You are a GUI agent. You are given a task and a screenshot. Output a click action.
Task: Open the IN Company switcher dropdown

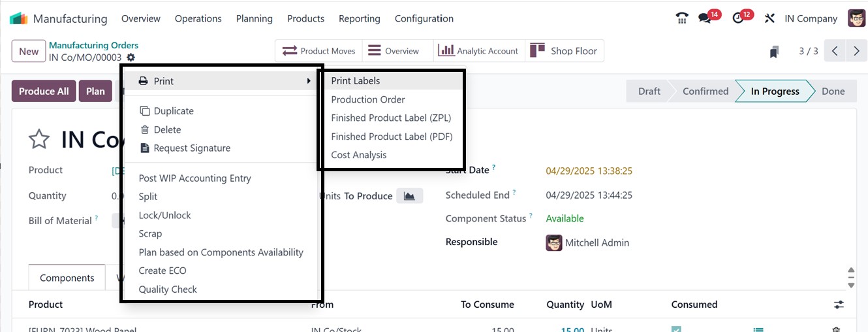coord(811,18)
